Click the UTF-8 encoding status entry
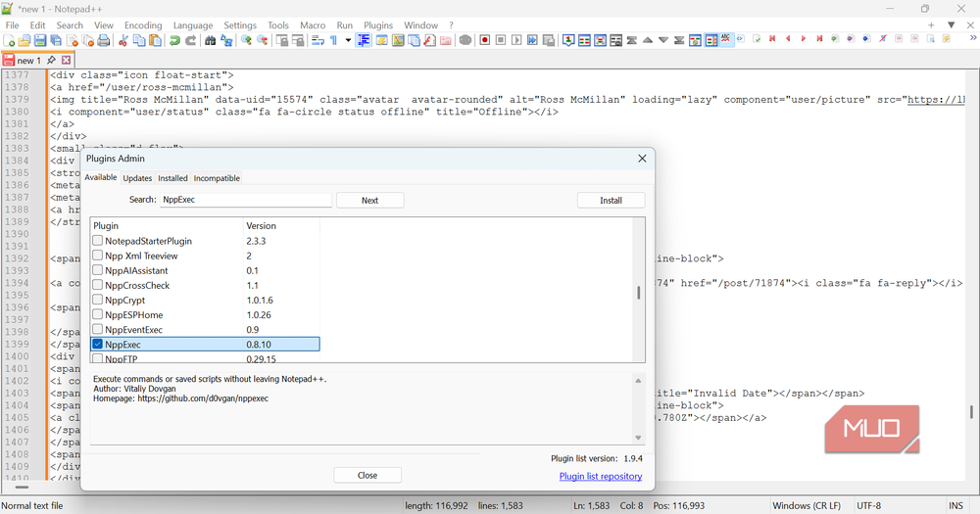Image resolution: width=980 pixels, height=514 pixels. coord(868,506)
